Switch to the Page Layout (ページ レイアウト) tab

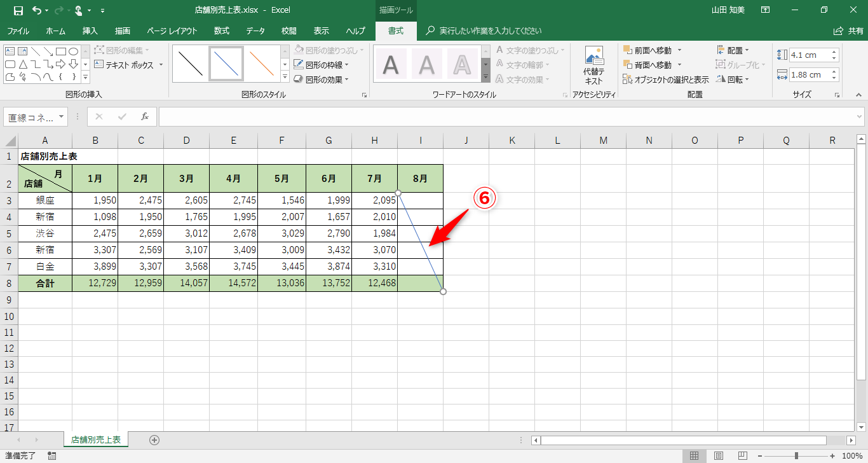point(172,31)
